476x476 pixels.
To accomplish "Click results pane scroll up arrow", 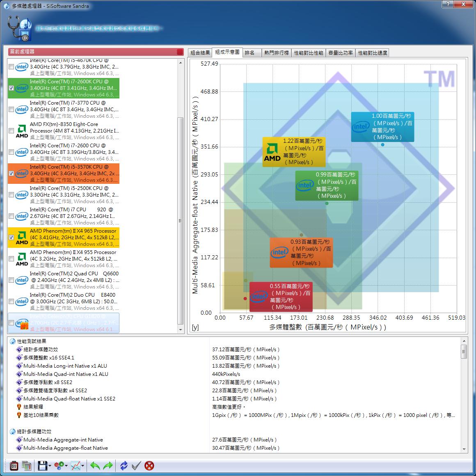I will coord(464,341).
